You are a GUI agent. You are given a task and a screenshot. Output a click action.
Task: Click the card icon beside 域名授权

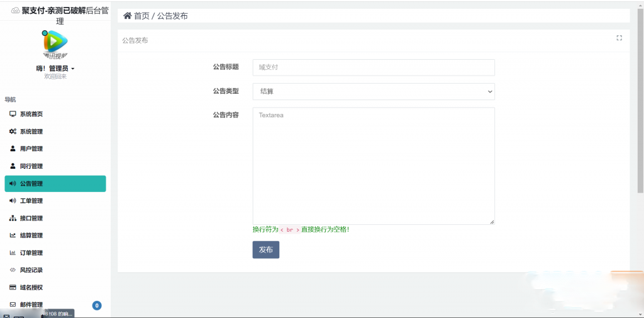click(x=13, y=287)
